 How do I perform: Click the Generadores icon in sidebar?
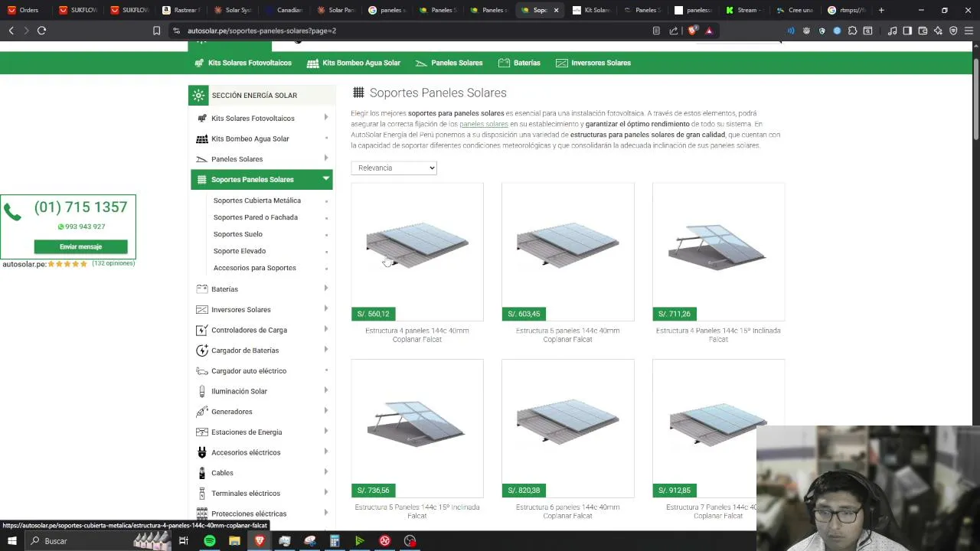[x=202, y=412]
